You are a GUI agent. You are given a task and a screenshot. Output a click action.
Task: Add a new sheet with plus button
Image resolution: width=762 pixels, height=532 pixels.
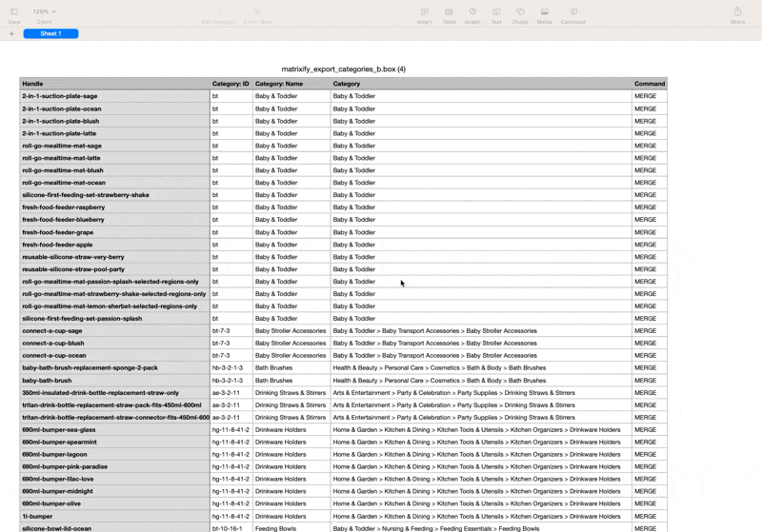click(11, 33)
